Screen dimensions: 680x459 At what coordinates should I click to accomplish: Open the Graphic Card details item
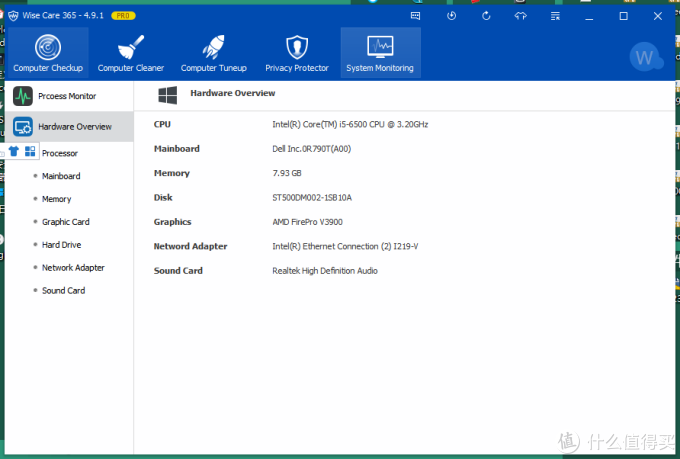click(x=65, y=222)
